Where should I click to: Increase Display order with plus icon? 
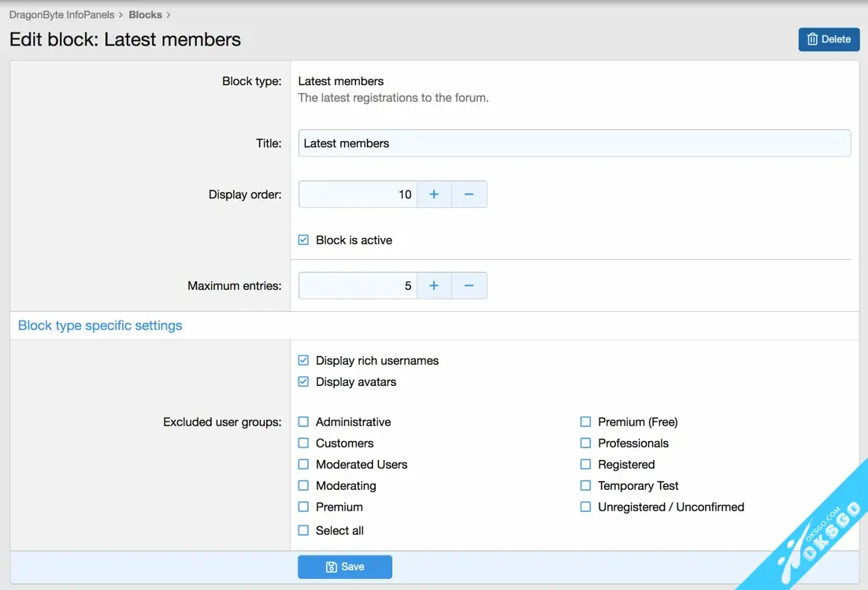[434, 195]
